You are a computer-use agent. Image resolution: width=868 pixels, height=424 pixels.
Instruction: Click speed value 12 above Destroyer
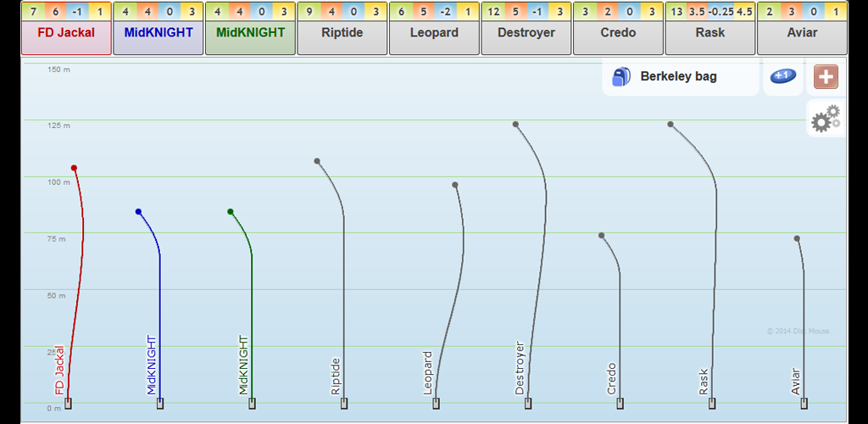pos(493,12)
